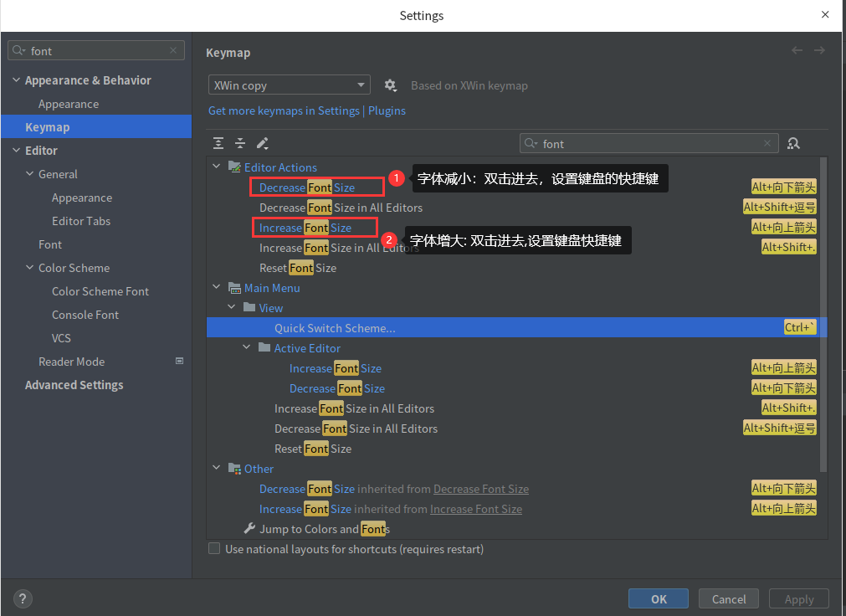
Task: Select Decrease Font Size under Editor Actions
Action: (x=307, y=187)
